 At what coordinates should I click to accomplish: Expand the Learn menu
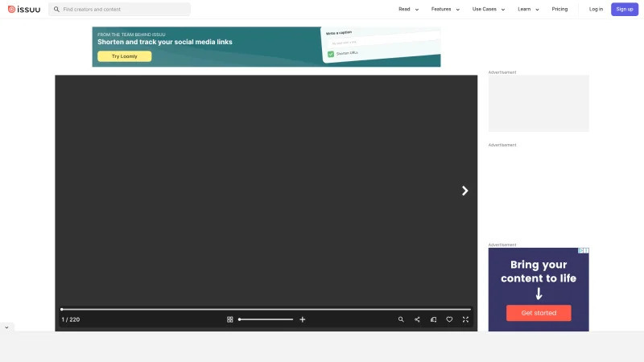[528, 9]
